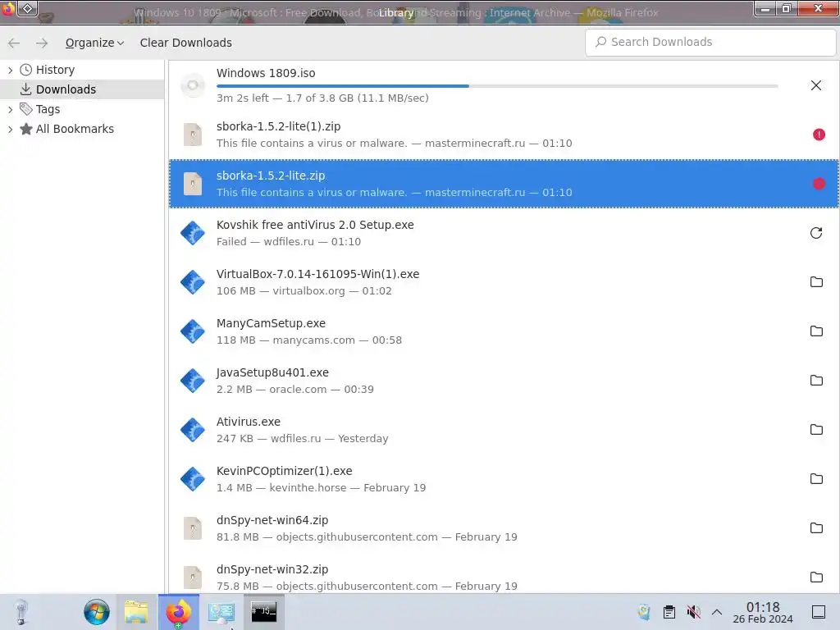This screenshot has height=630, width=840.
Task: Select the sborka-1.5.2-lite.zip file name
Action: coord(271,176)
